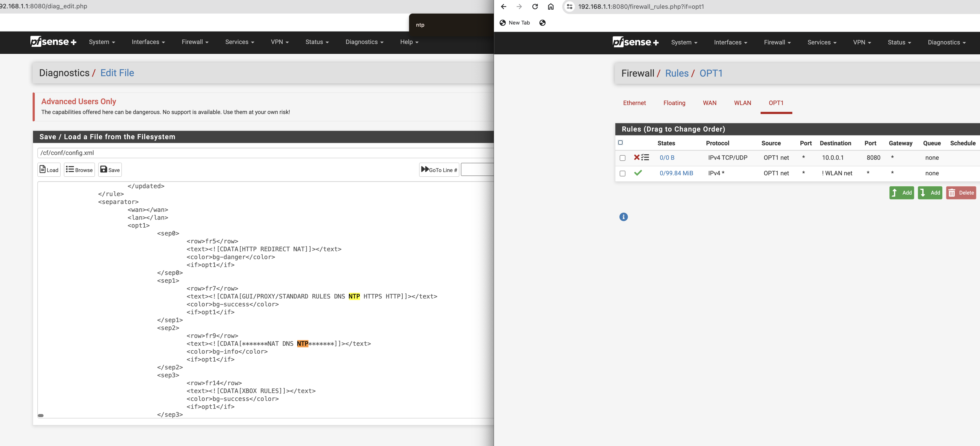Open the Rules breadcrumb link
The height and width of the screenshot is (446, 980).
pyautogui.click(x=677, y=73)
